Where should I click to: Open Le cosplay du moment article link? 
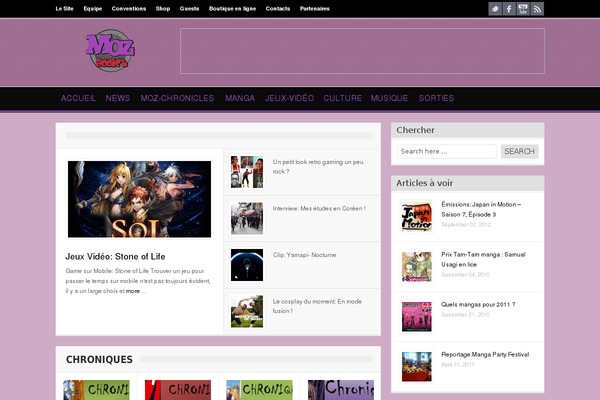(317, 306)
